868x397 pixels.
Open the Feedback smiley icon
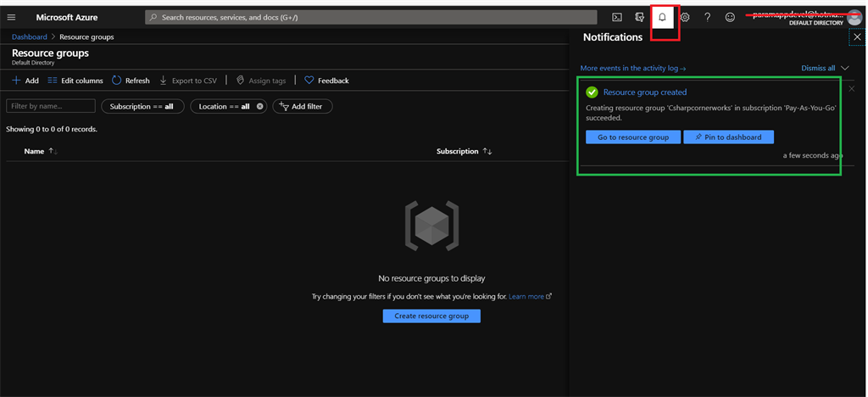click(x=730, y=17)
